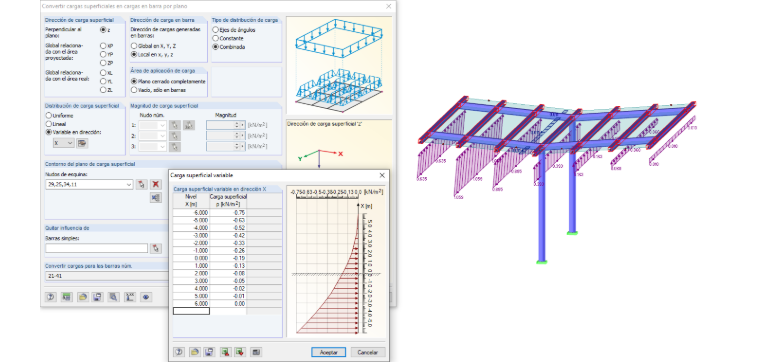Open the X direction dropdown

pos(63,143)
